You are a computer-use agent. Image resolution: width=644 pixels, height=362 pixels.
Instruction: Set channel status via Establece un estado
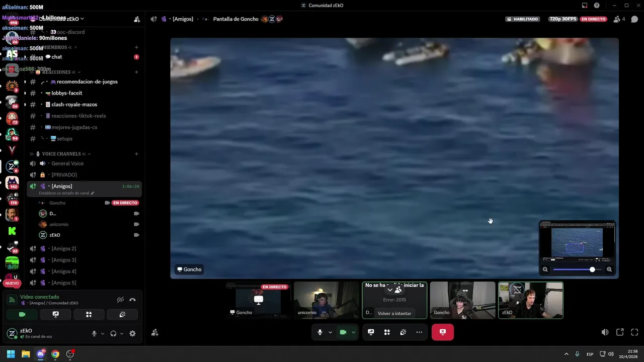click(x=66, y=193)
